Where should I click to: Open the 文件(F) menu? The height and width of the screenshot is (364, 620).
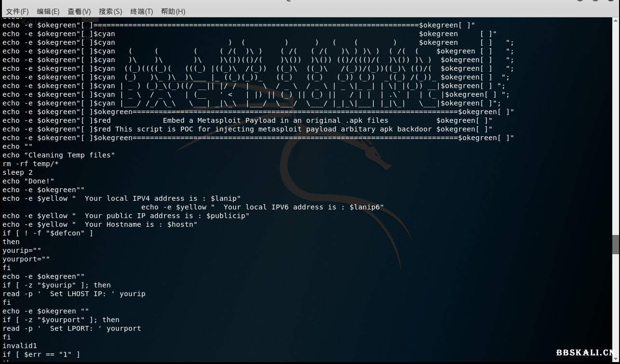(x=17, y=11)
